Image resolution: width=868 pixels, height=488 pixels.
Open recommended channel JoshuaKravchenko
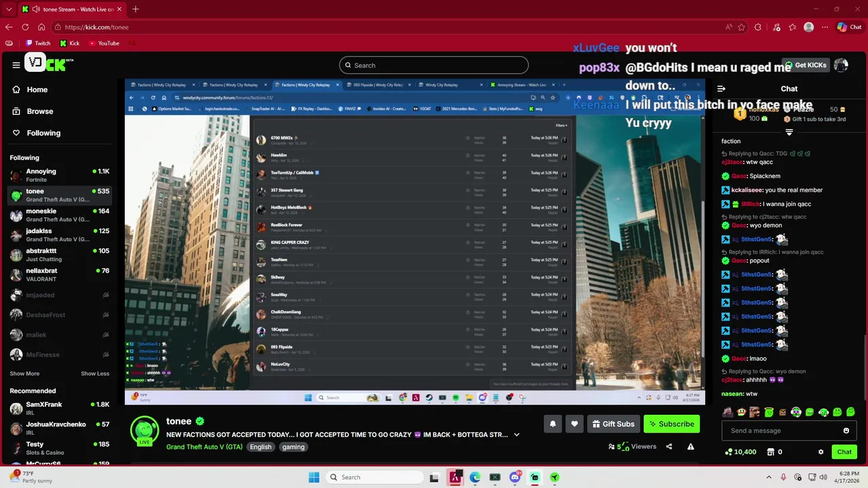point(60,428)
